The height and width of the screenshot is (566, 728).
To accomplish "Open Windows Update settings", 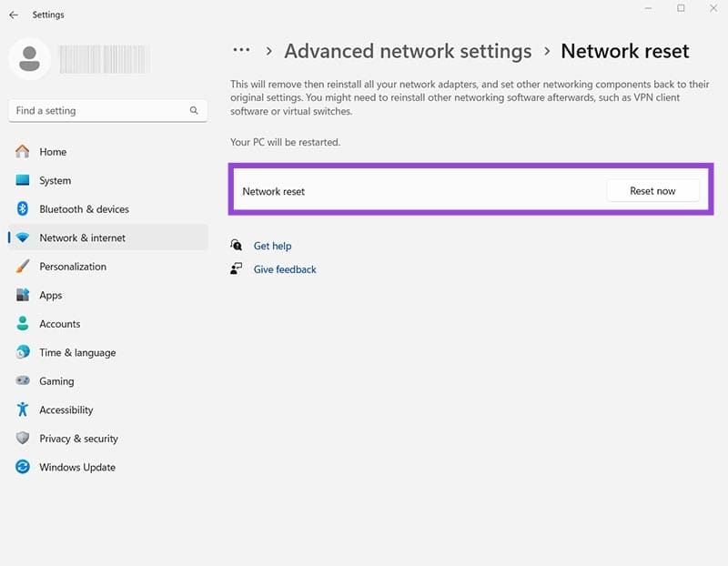I will (107, 467).
